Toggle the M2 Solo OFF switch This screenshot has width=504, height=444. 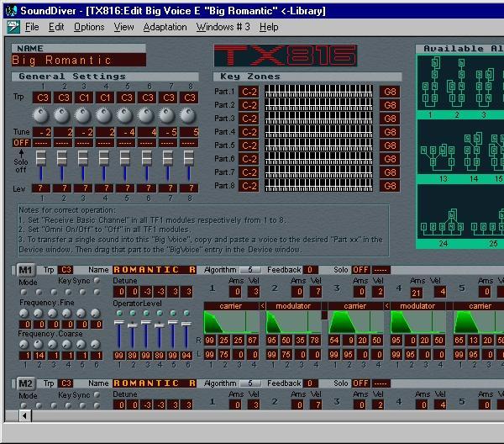[x=360, y=383]
